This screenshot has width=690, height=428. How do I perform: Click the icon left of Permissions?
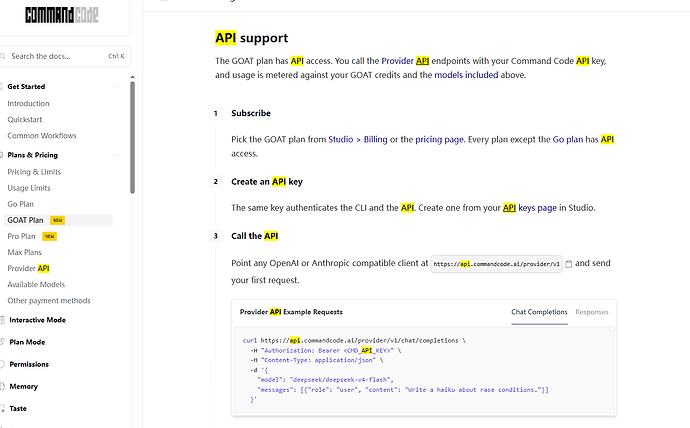pos(2,364)
